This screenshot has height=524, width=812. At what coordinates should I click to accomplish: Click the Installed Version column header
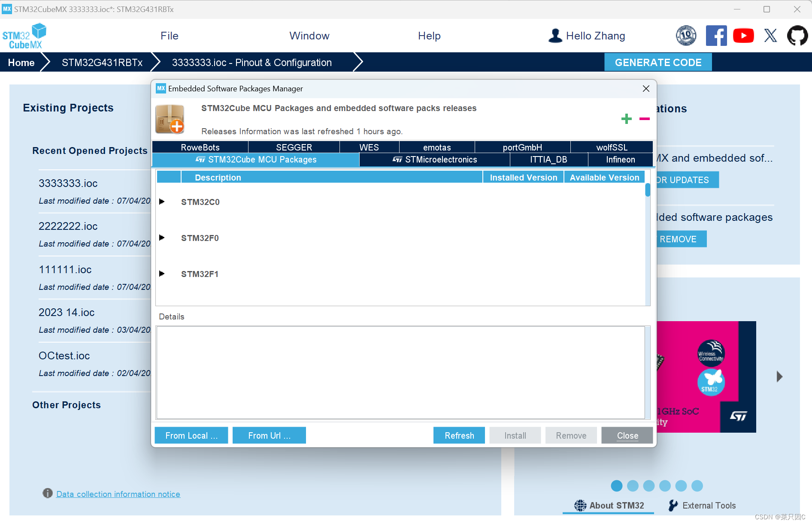pyautogui.click(x=524, y=177)
